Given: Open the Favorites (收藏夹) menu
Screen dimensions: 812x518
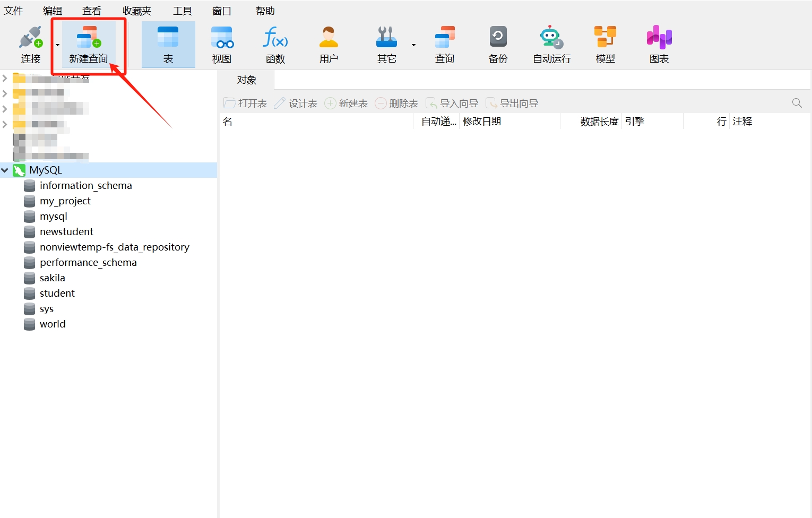Looking at the screenshot, I should [x=137, y=11].
